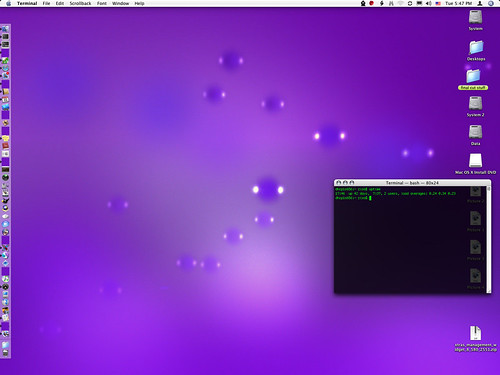Screen dimensions: 500x375
Task: Open the Font menu
Action: [102, 3]
